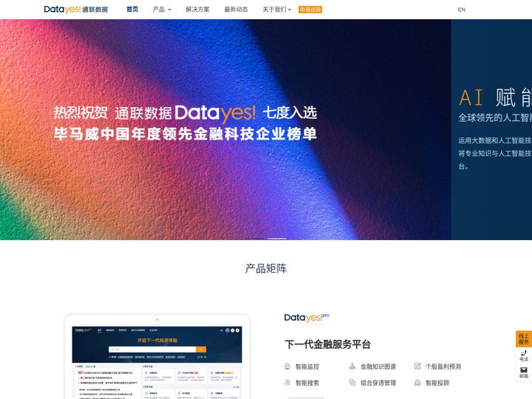
Task: Go to 最新动态 page
Action: (x=236, y=10)
